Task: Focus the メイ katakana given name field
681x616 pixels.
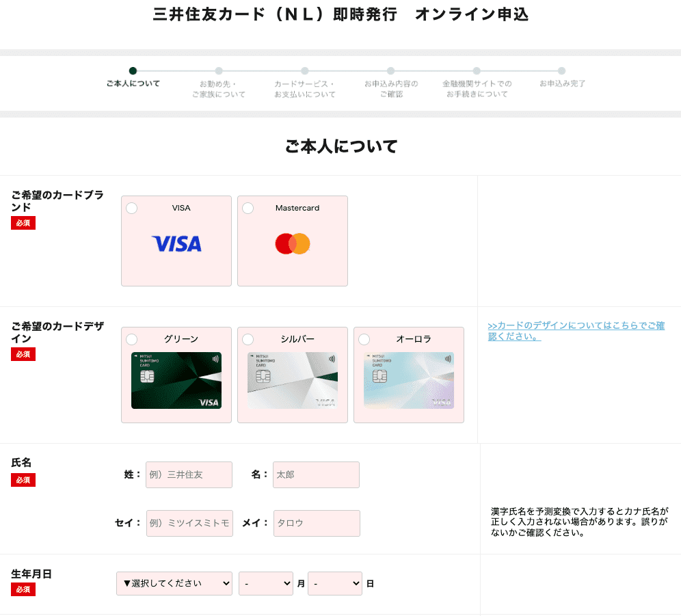Action: (x=317, y=523)
